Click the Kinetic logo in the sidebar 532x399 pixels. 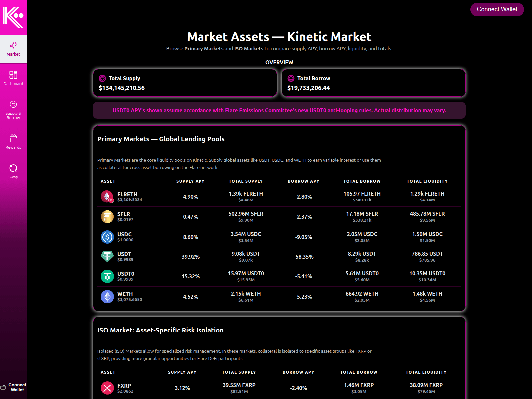(x=13, y=17)
